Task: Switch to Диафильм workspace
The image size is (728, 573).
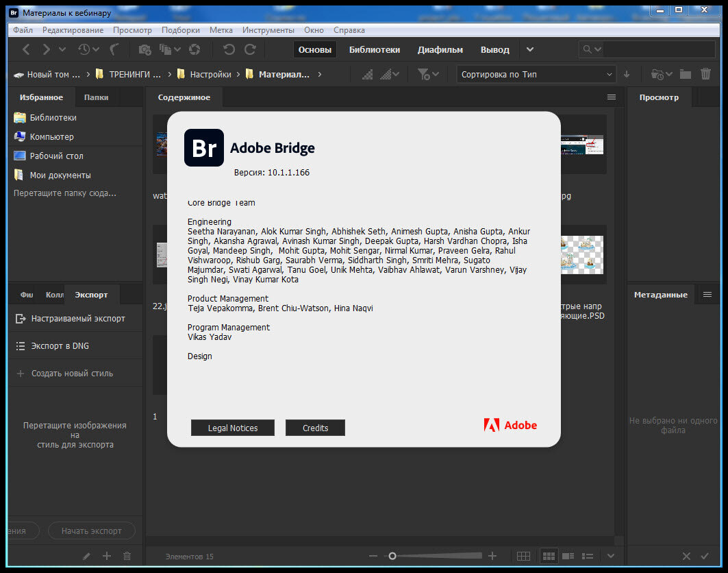Action: point(440,50)
